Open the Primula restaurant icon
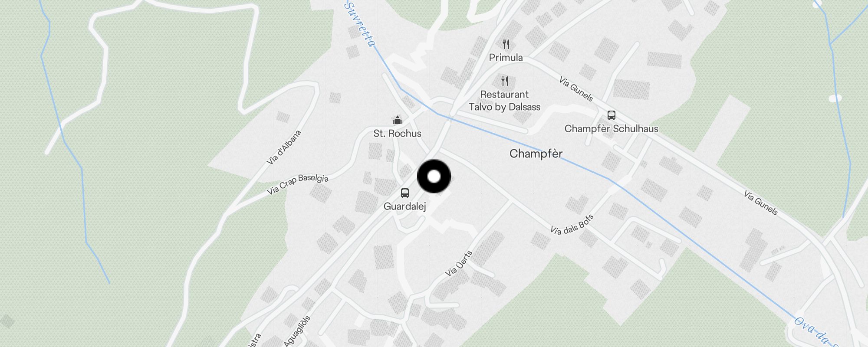 [506, 44]
